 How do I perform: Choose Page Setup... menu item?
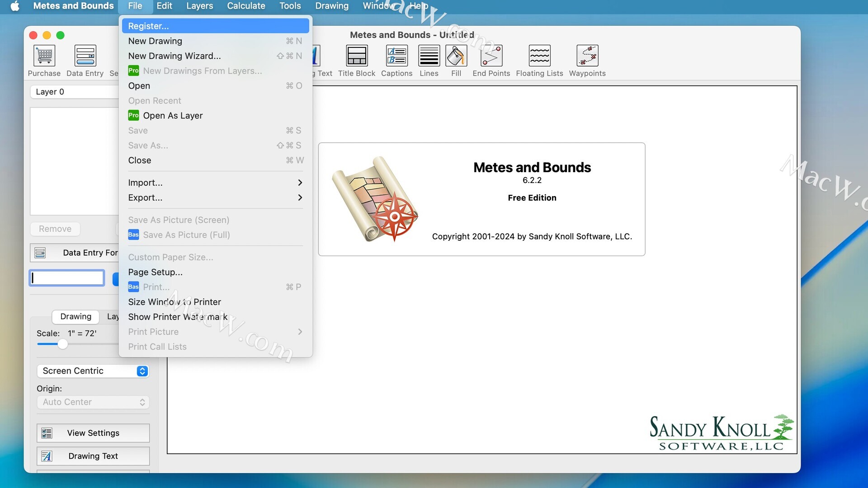click(x=216, y=272)
